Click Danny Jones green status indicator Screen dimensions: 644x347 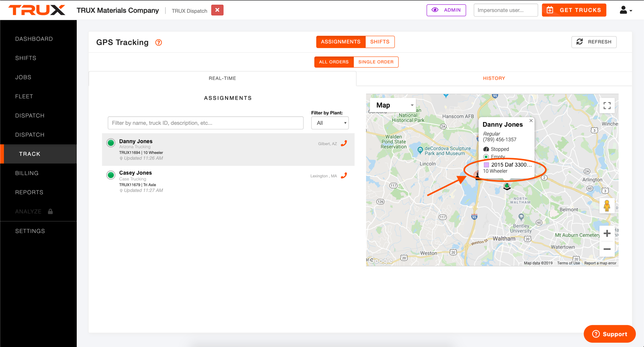111,143
